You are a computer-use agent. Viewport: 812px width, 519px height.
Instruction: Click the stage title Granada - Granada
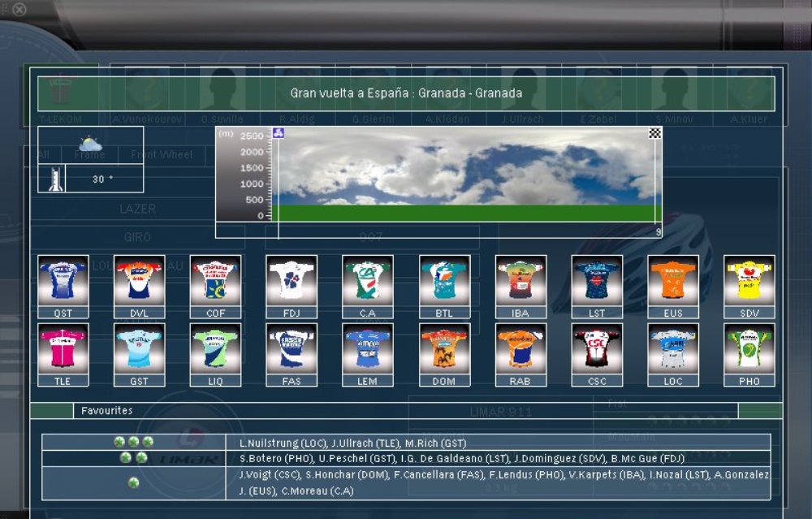[x=406, y=93]
